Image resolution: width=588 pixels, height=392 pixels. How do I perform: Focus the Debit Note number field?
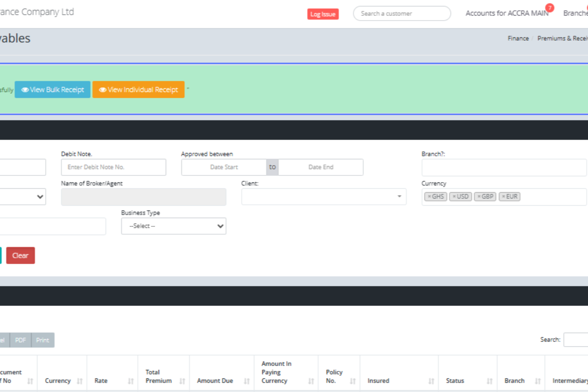click(113, 167)
